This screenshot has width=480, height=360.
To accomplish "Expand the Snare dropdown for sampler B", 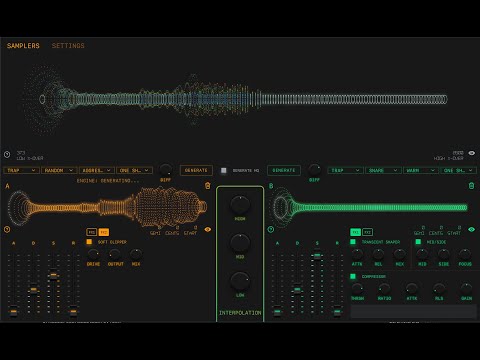I will click(383, 170).
